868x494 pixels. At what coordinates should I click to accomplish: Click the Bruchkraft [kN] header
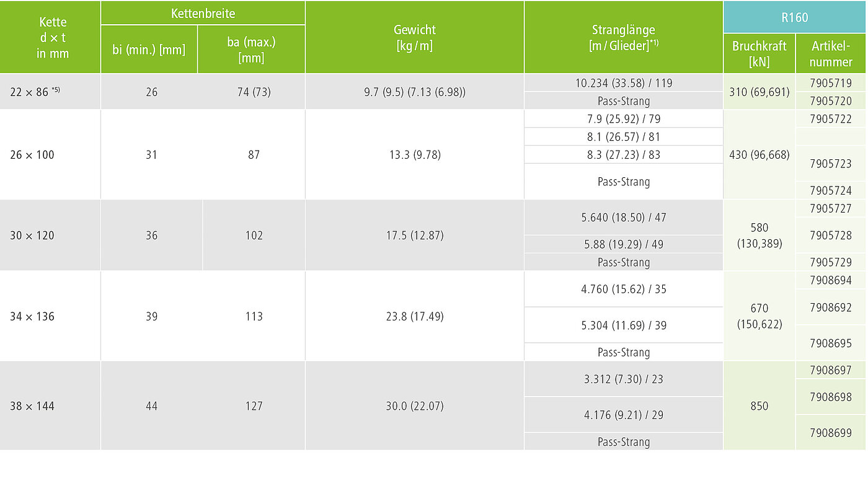coord(759,54)
